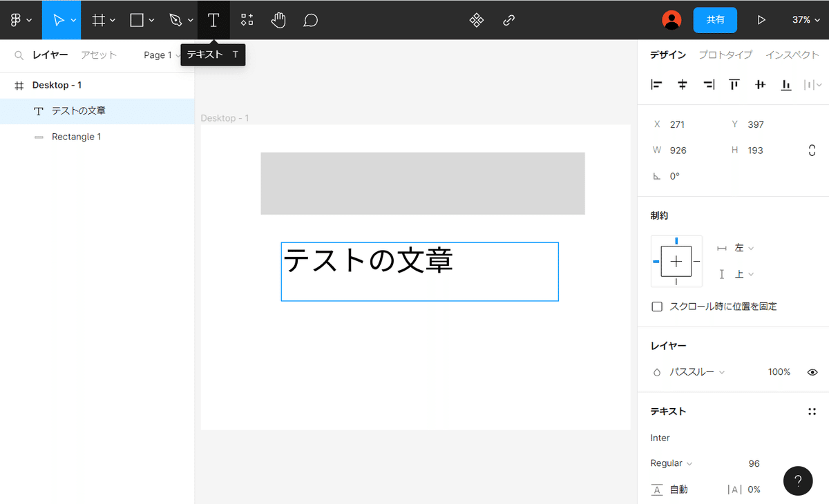Select the Rectangle shape tool

click(x=137, y=20)
